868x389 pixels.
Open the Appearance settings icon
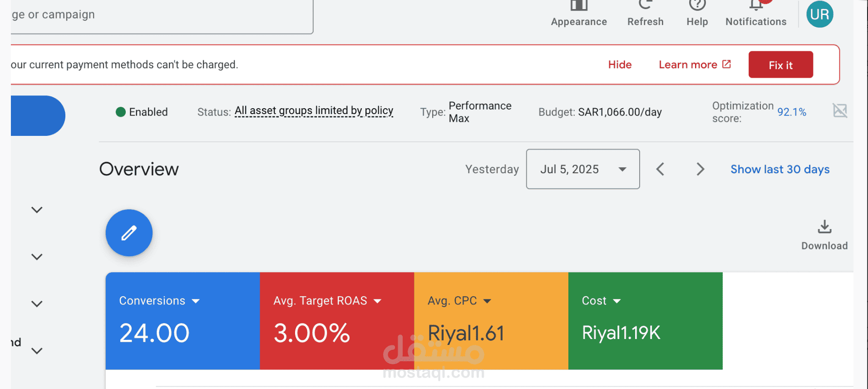(x=579, y=5)
